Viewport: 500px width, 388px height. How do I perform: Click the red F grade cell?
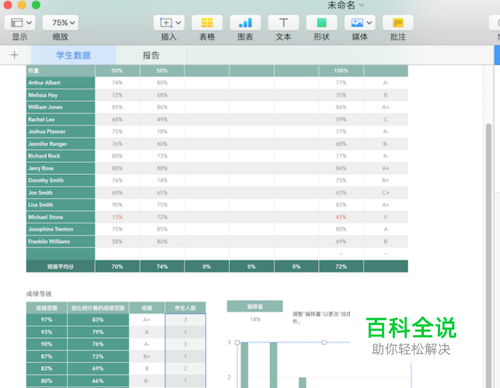386,217
